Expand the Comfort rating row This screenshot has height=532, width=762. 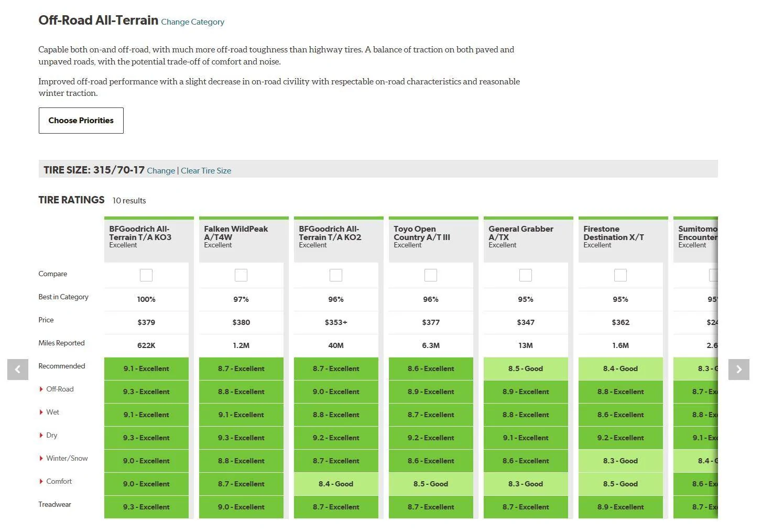click(x=56, y=481)
